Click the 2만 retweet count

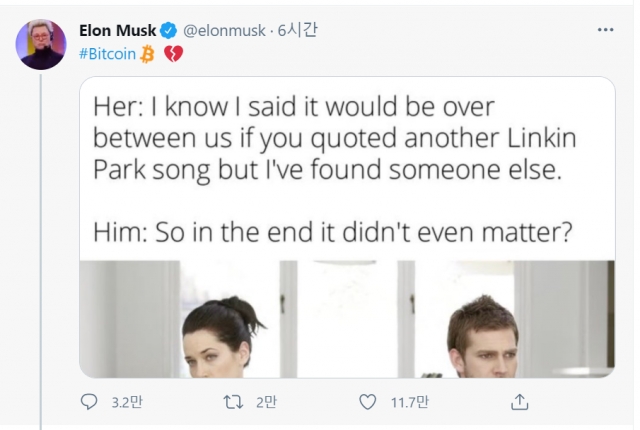coord(266,402)
